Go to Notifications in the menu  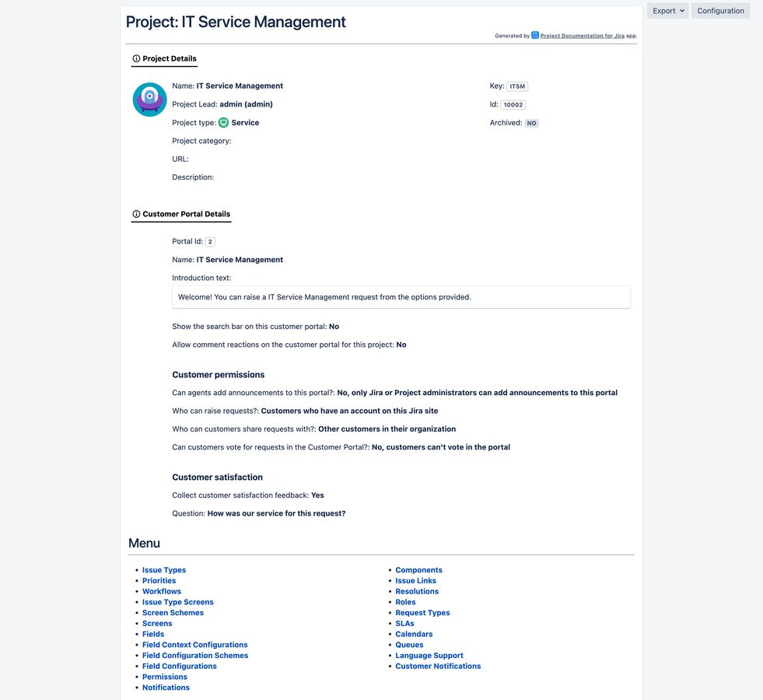tap(166, 688)
